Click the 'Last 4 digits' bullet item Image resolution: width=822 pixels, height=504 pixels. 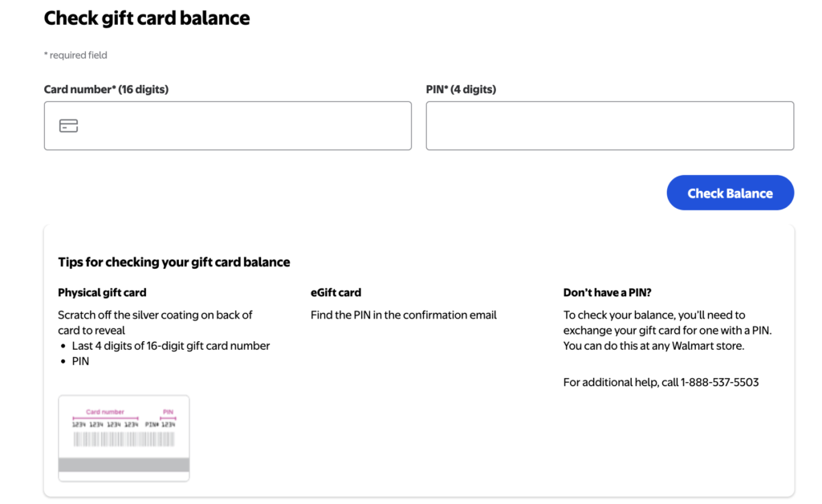point(170,346)
